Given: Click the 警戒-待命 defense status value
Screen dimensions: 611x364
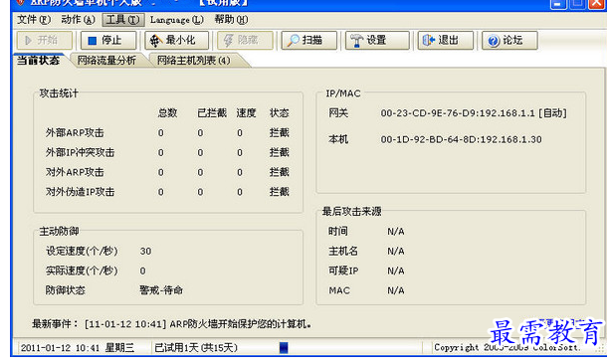Looking at the screenshot, I should [x=161, y=290].
